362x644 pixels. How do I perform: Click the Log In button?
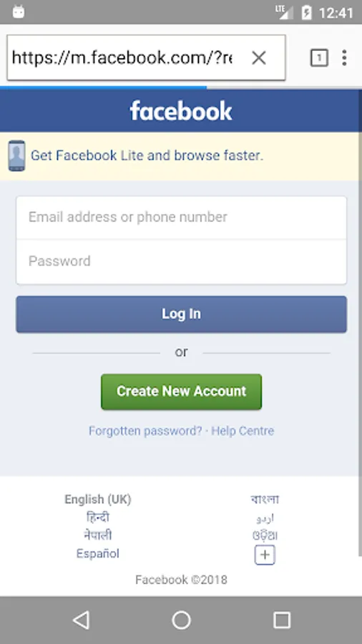click(x=182, y=314)
